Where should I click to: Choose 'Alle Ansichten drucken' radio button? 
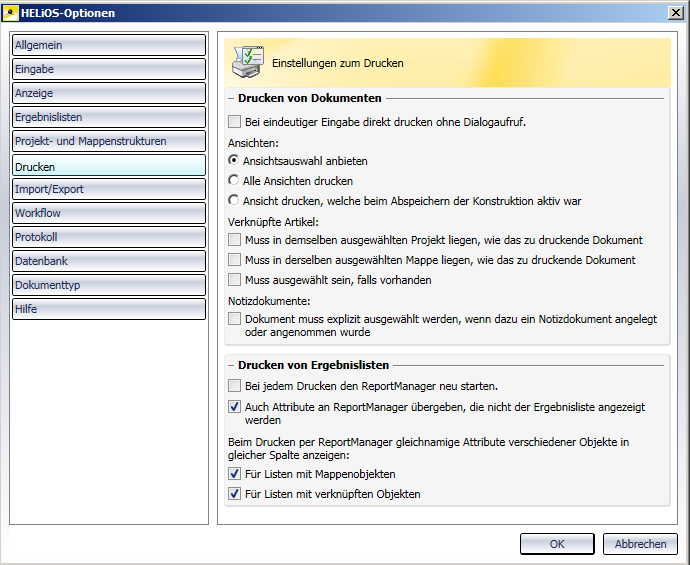tap(234, 180)
